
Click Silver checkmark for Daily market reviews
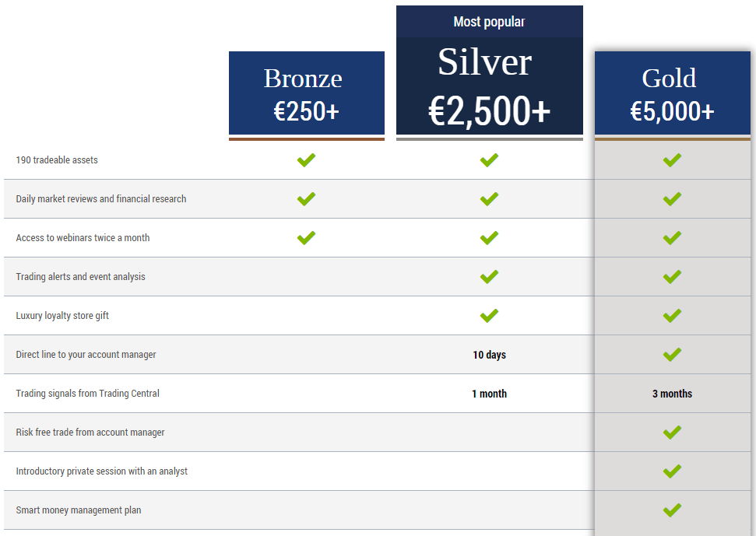(489, 199)
